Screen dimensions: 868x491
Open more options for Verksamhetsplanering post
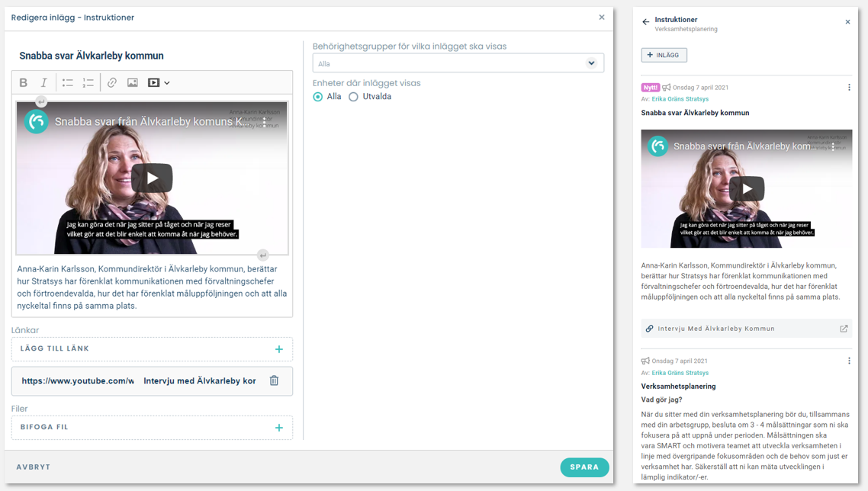(849, 361)
